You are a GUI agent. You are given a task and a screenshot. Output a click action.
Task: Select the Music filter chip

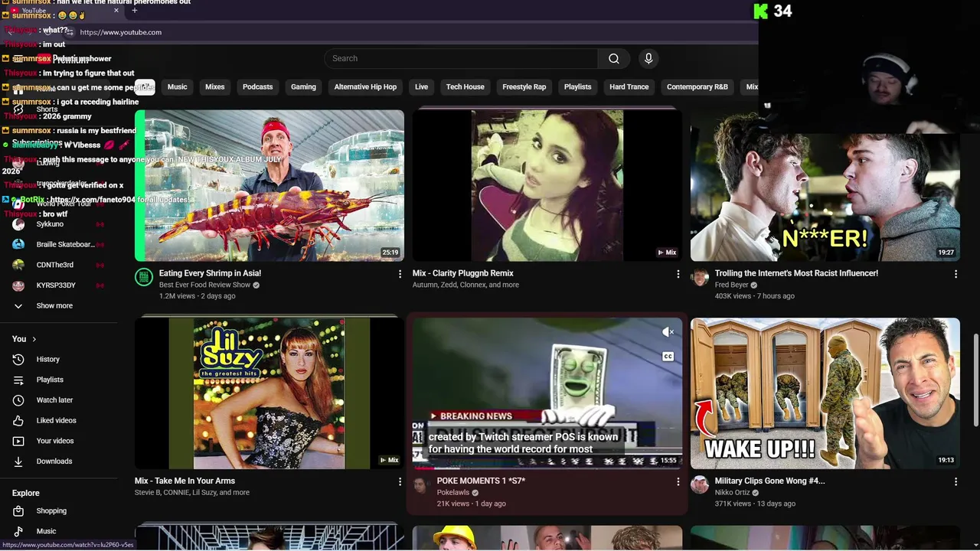[177, 86]
